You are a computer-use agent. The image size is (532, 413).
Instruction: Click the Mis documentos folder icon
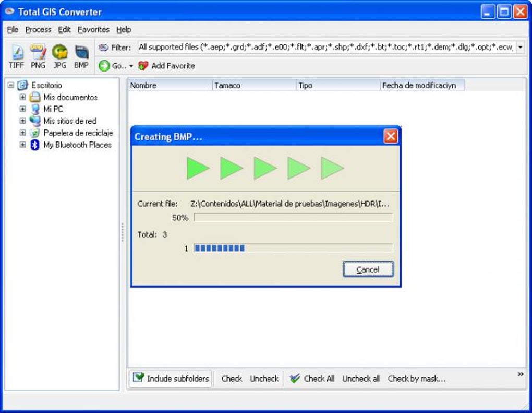pyautogui.click(x=34, y=97)
